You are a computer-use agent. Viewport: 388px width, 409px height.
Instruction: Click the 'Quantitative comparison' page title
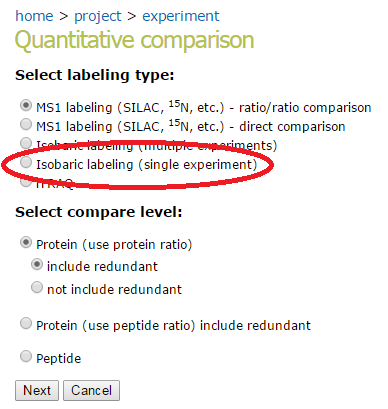pos(134,41)
